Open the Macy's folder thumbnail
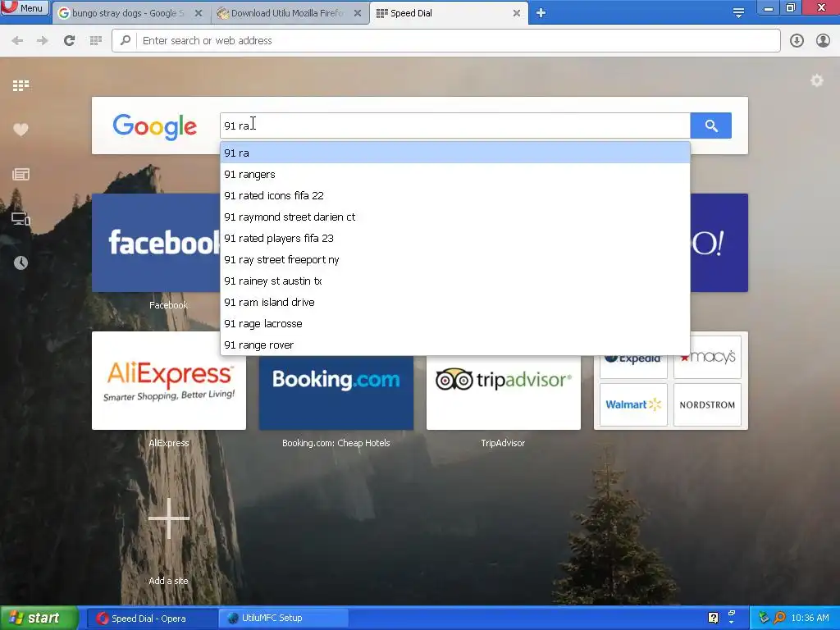This screenshot has width=840, height=630. pyautogui.click(x=707, y=358)
